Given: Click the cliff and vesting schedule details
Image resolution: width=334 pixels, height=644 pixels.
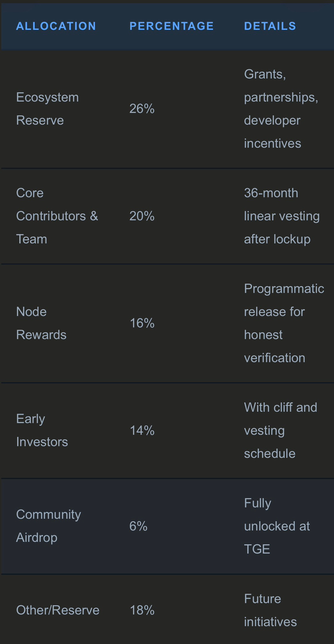Looking at the screenshot, I should pyautogui.click(x=280, y=430).
